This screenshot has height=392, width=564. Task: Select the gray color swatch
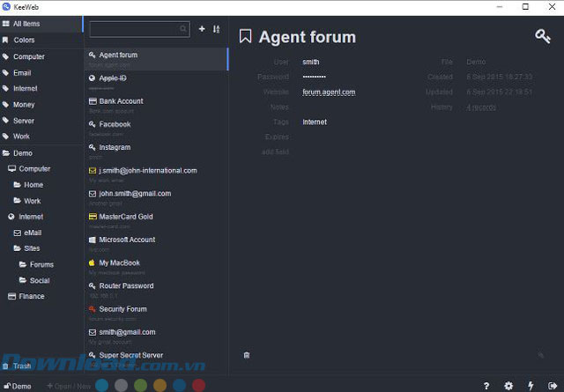click(x=122, y=386)
